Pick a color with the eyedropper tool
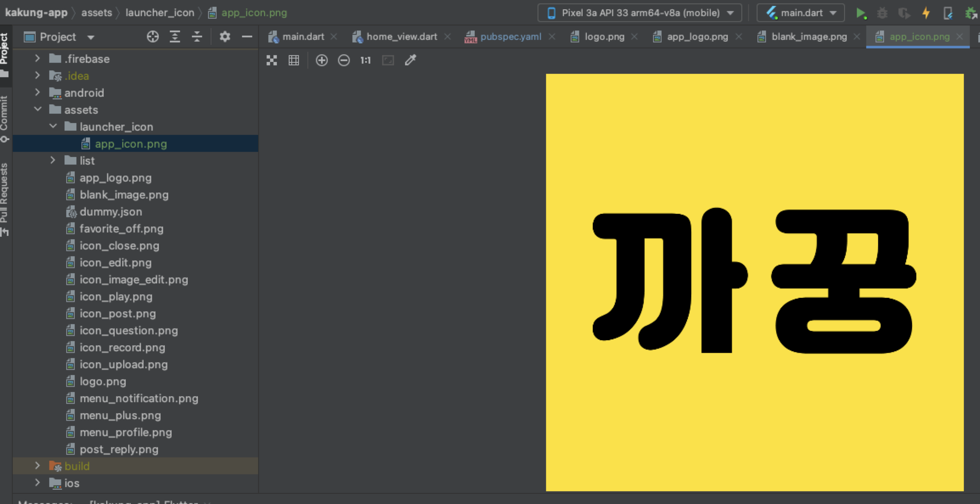 410,60
